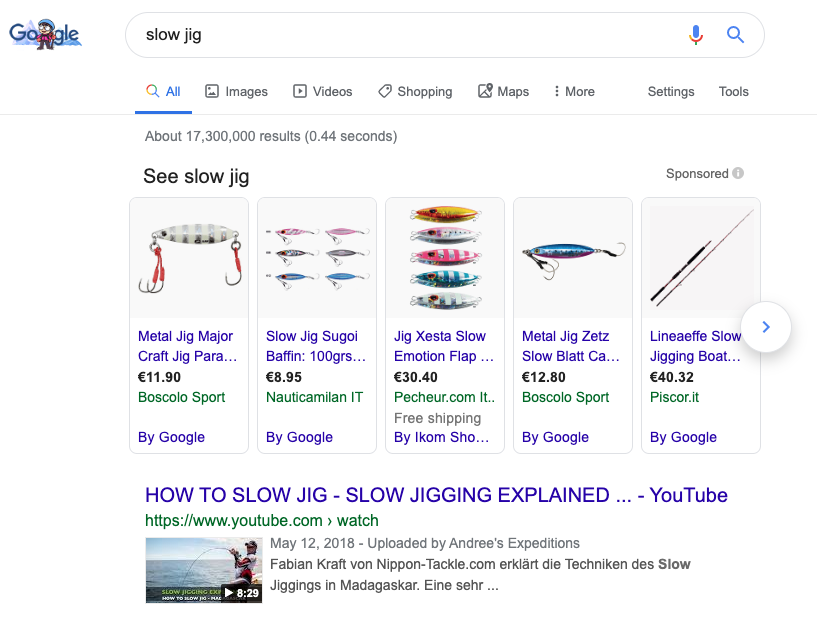Open search Tools
Image resolution: width=817 pixels, height=633 pixels.
734,92
